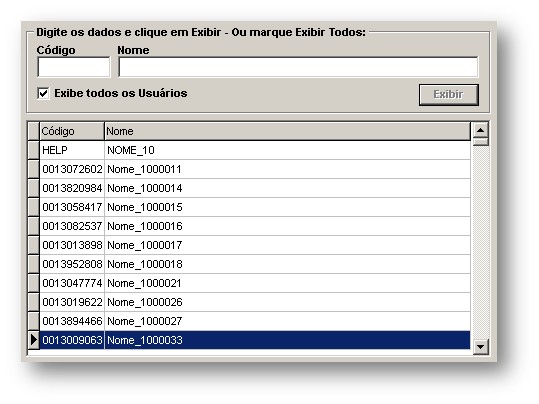539x404 pixels.
Task: Uncheck Exibe todos os Usuários checkbox
Action: coord(43,93)
